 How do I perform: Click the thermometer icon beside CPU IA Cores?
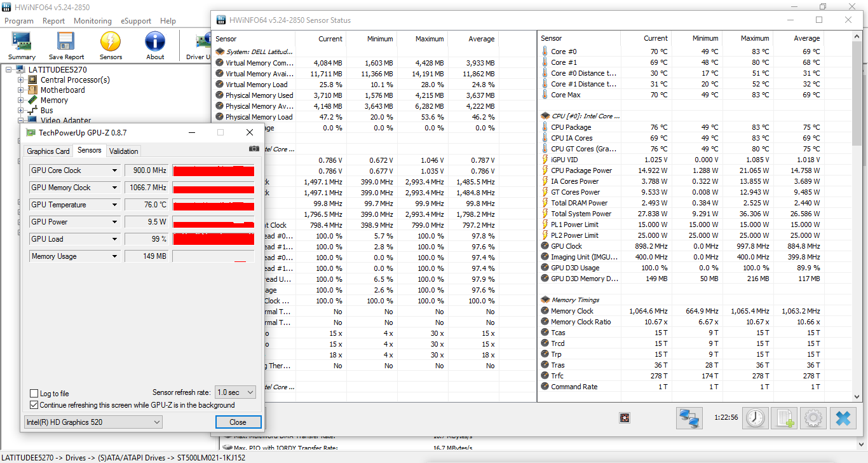pos(545,138)
